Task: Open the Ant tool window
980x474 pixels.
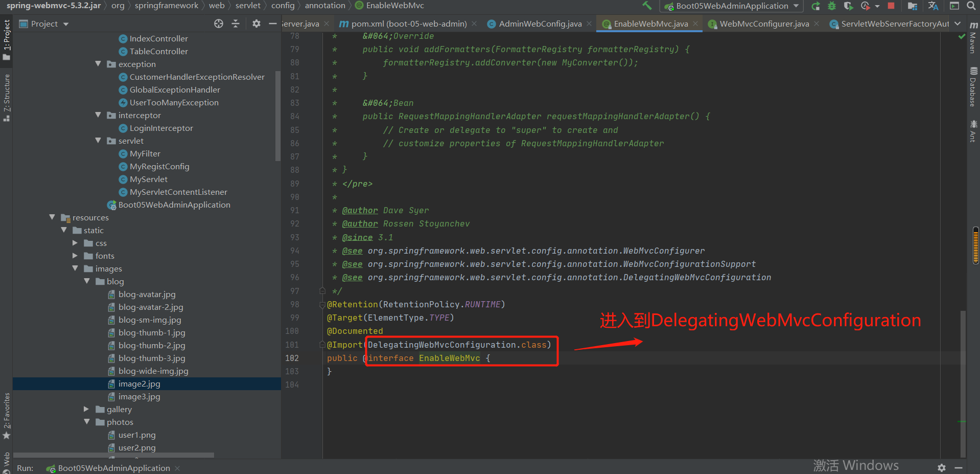Action: (973, 131)
